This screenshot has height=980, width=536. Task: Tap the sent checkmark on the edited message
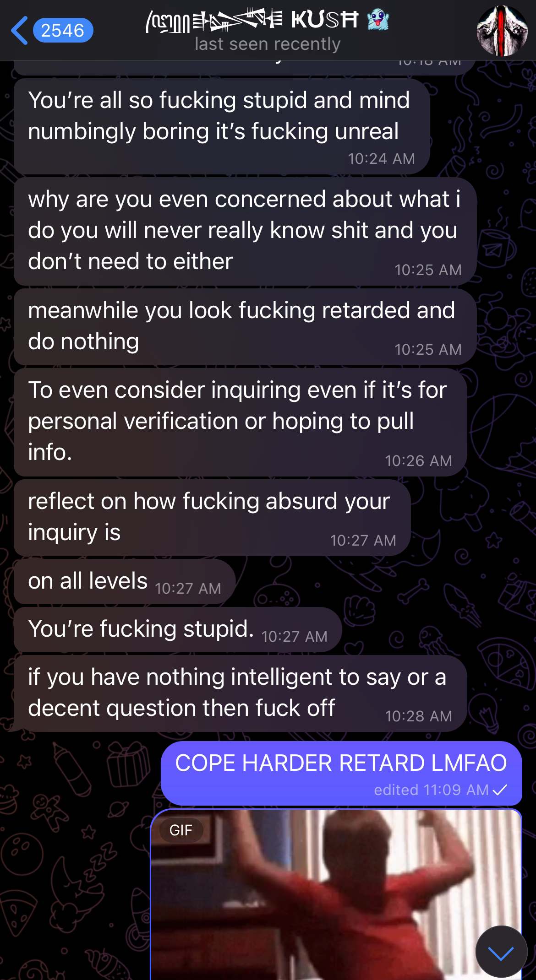point(500,790)
